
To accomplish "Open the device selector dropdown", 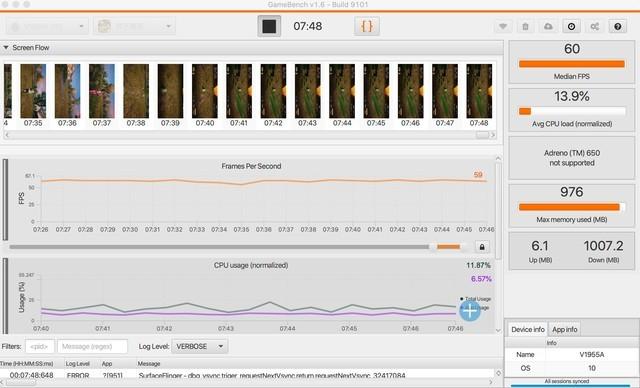I will point(47,27).
